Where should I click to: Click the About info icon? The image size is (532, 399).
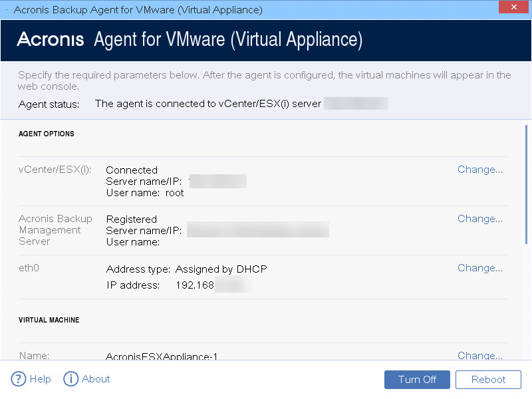(71, 379)
